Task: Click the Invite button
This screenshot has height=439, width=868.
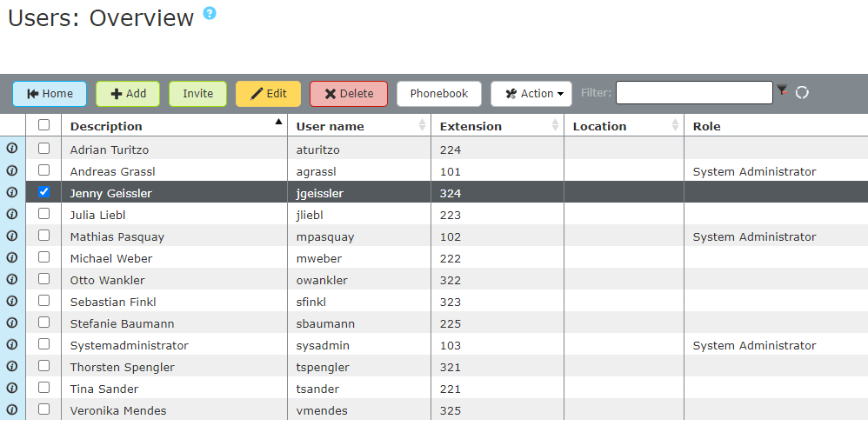Action: [197, 94]
